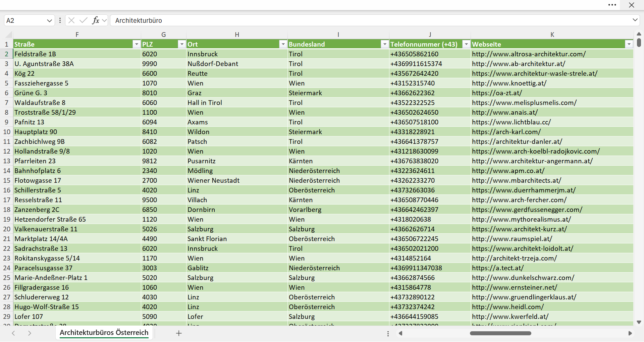This screenshot has width=644, height=342.
Task: Open the Webseite column filter dropdown
Action: 629,44
